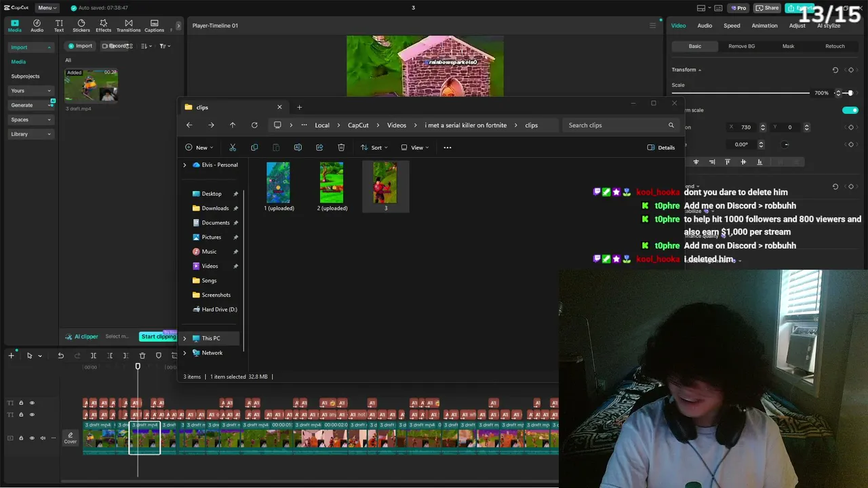
Task: Mute the main video track audio
Action: 43,439
